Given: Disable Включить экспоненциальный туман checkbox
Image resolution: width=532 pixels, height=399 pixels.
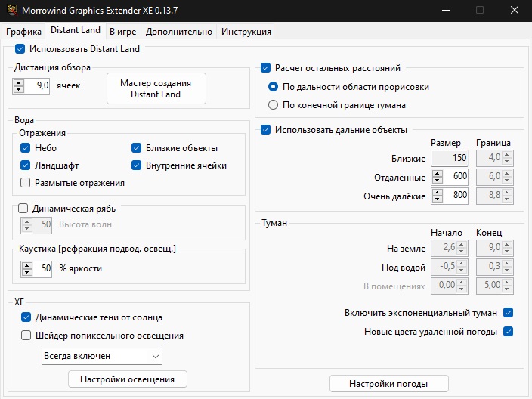Looking at the screenshot, I should (509, 313).
